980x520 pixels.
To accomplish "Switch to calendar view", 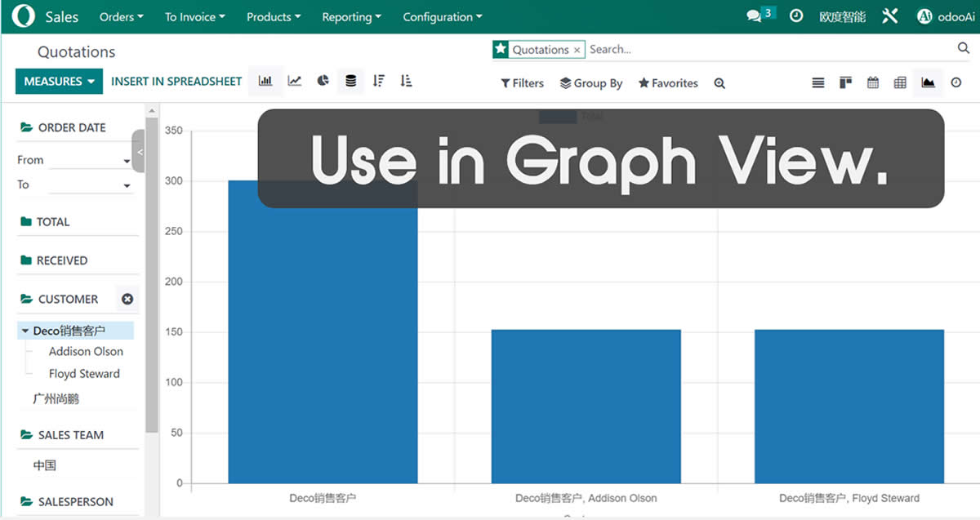I will pos(873,82).
